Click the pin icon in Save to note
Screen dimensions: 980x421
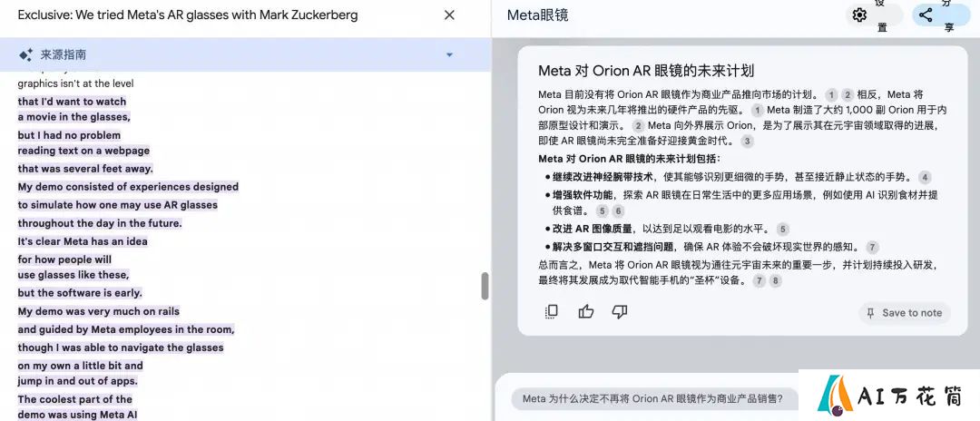(x=870, y=313)
